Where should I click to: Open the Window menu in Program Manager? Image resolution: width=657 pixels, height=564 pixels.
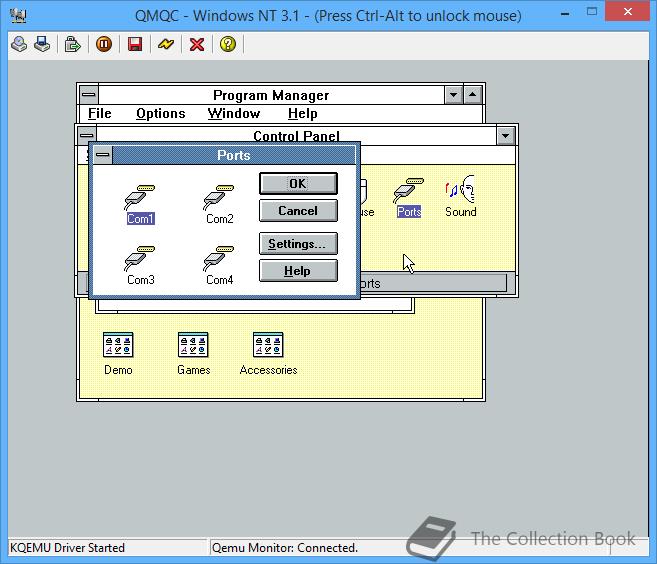point(234,114)
